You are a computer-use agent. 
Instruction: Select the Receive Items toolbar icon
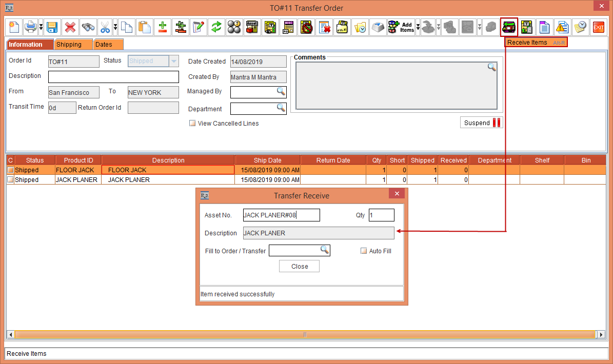point(508,27)
